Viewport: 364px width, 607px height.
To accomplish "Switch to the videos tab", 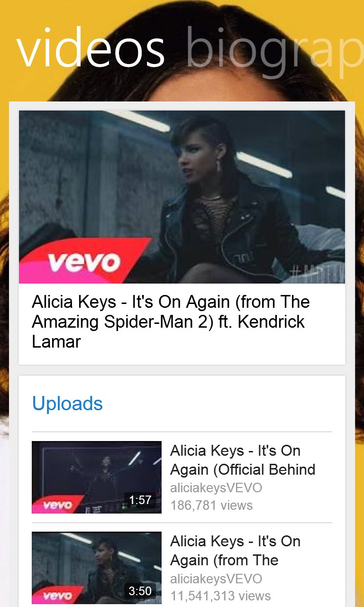I will click(x=90, y=48).
